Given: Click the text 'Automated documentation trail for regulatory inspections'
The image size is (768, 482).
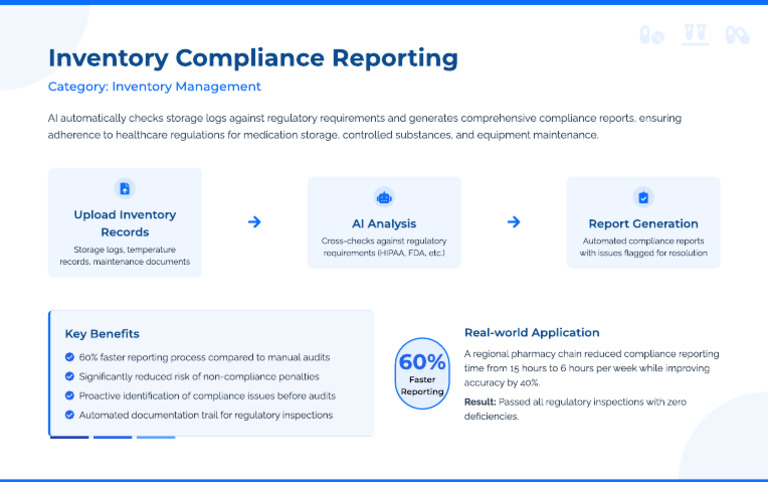Looking at the screenshot, I should 206,415.
